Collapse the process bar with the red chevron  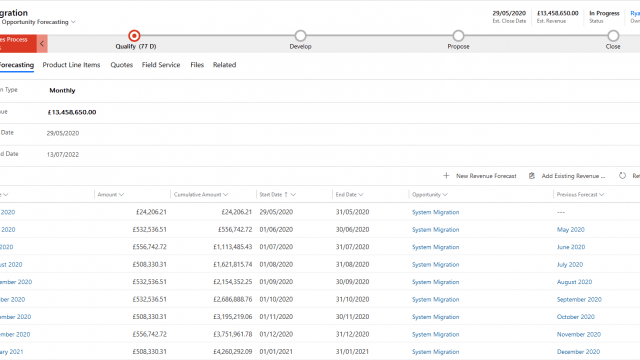(42, 44)
